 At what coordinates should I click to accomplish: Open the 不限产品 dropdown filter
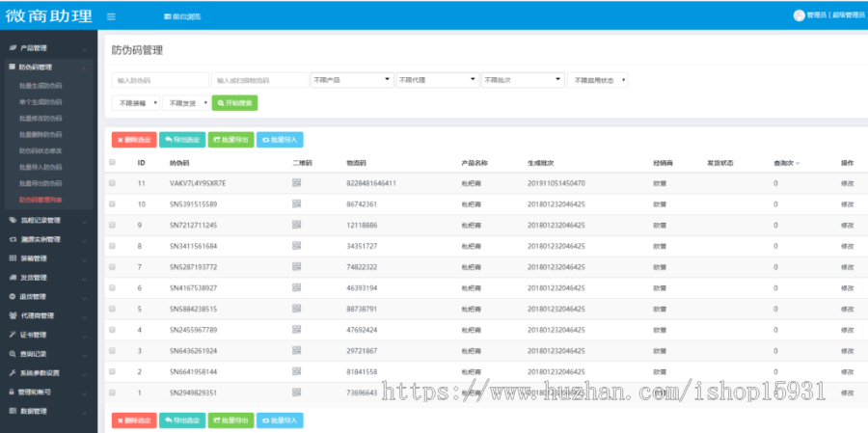click(x=351, y=80)
